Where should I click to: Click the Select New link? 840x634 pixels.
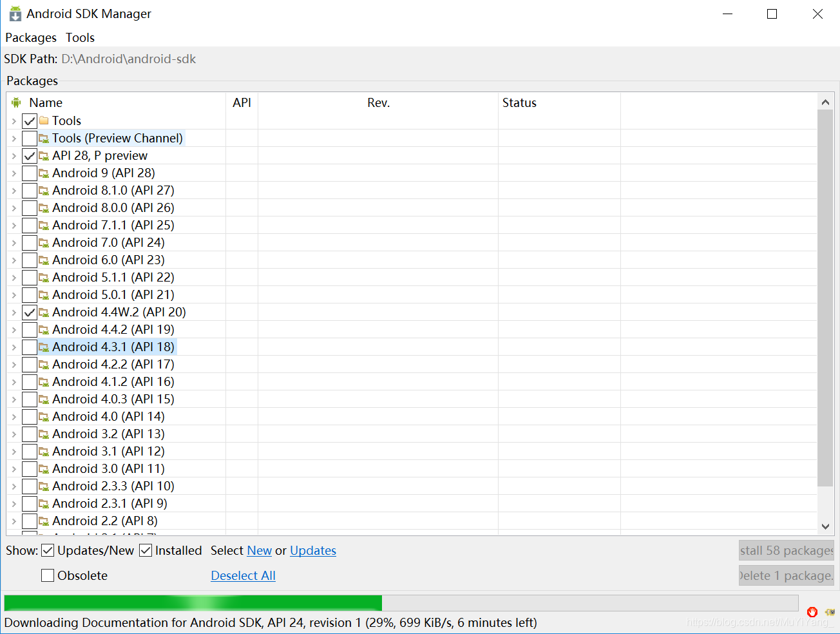point(260,550)
